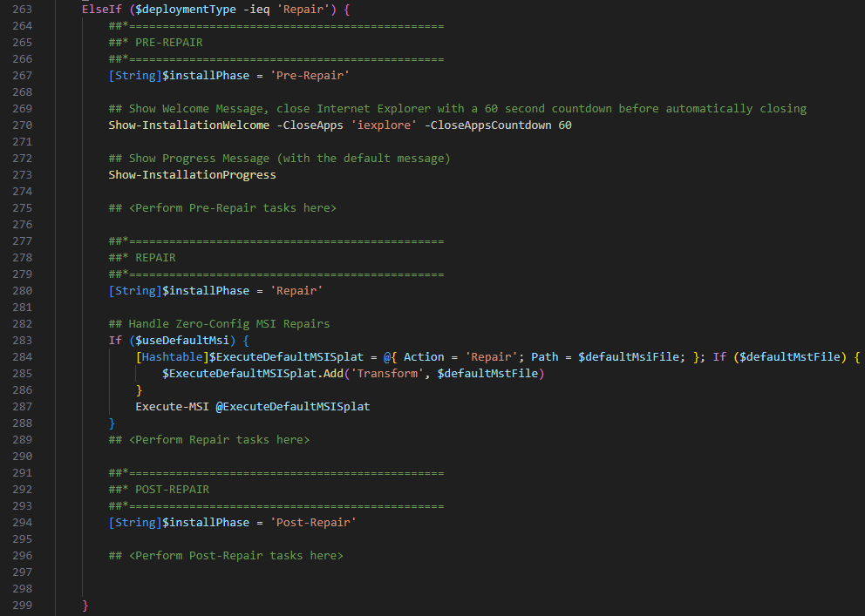865x616 pixels.
Task: Click the $deploymentType variable
Action: coord(182,10)
